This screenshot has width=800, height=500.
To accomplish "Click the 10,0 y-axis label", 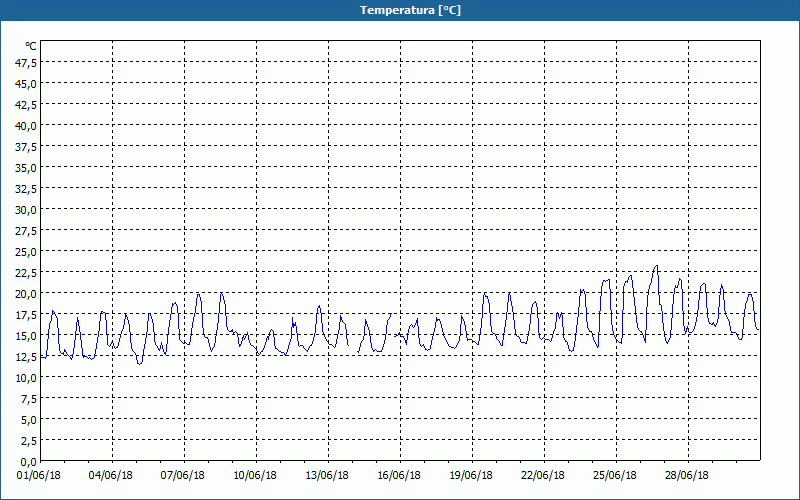I will coord(26,378).
